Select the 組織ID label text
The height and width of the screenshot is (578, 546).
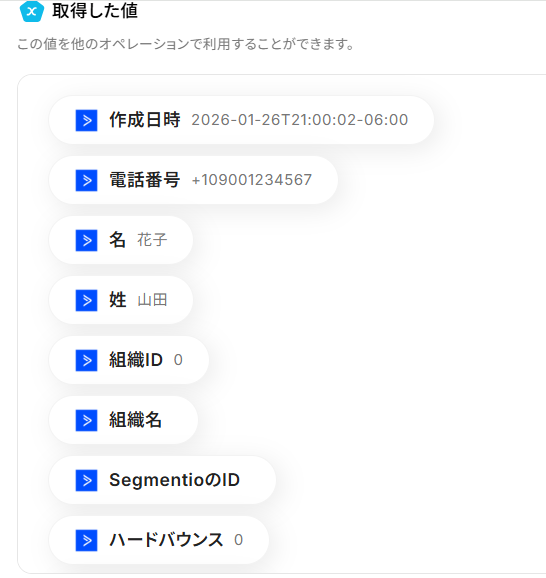click(x=136, y=360)
